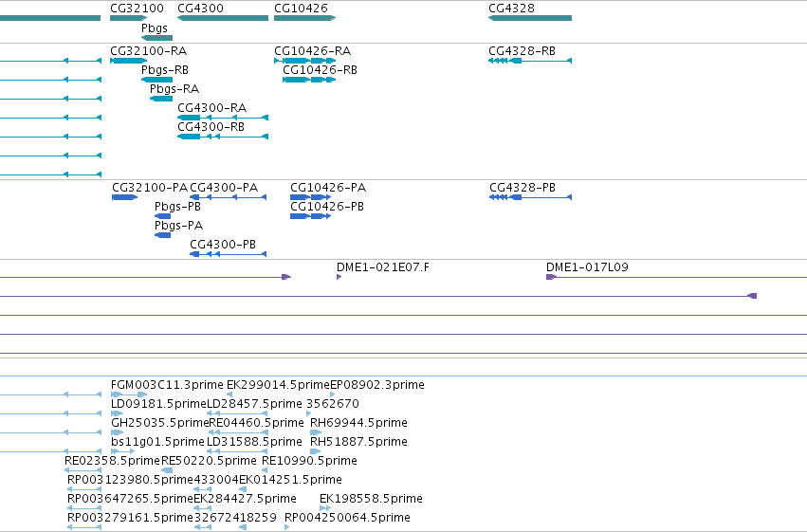The width and height of the screenshot is (807, 532).
Task: Click the 3562670 feature label
Action: coord(333,404)
